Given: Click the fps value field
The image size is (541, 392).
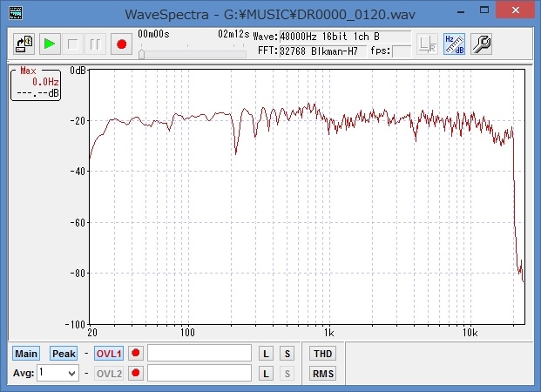Looking at the screenshot, I should tap(402, 51).
